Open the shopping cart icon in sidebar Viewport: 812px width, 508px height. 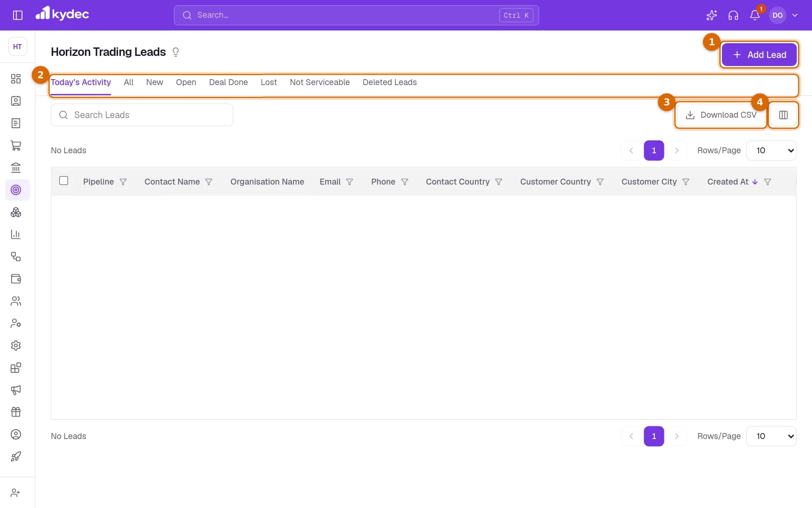[x=16, y=145]
